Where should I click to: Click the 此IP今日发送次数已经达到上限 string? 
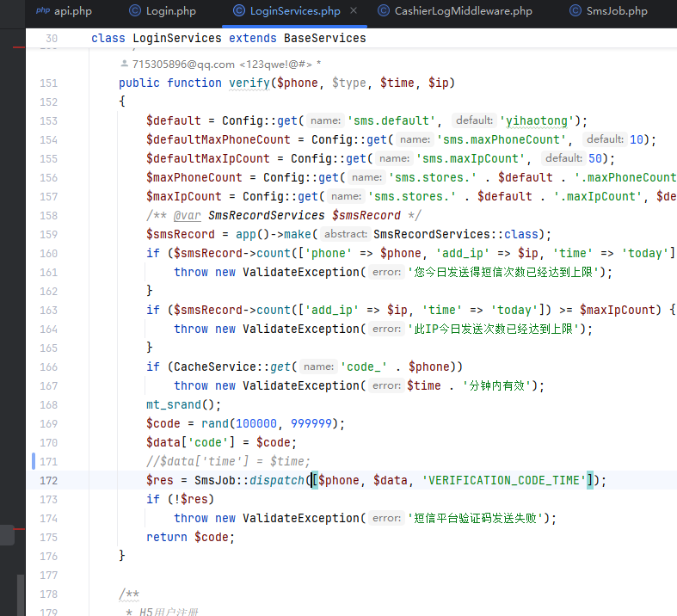(493, 330)
